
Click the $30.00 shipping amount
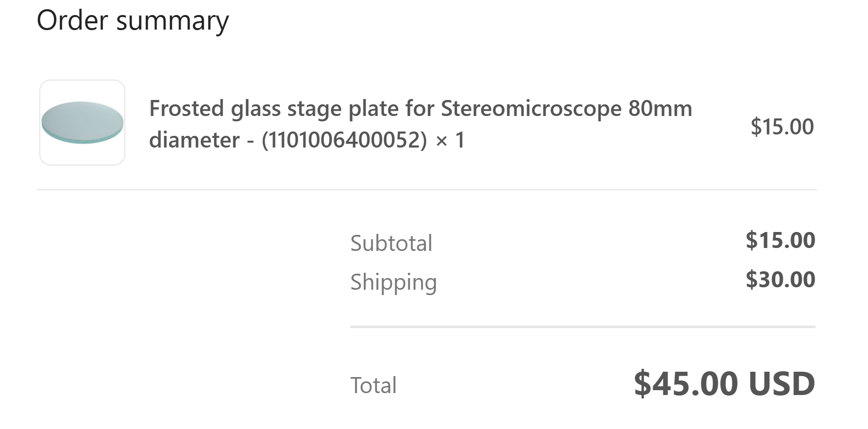(780, 280)
